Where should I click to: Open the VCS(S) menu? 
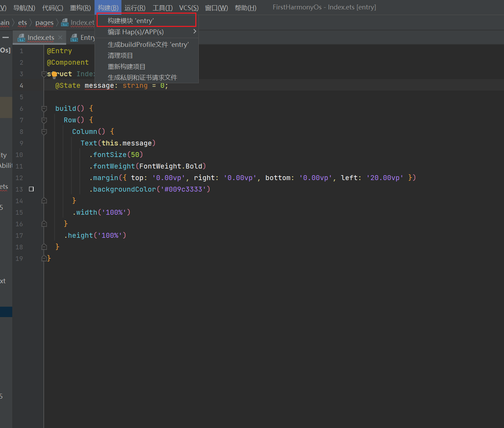(x=189, y=7)
